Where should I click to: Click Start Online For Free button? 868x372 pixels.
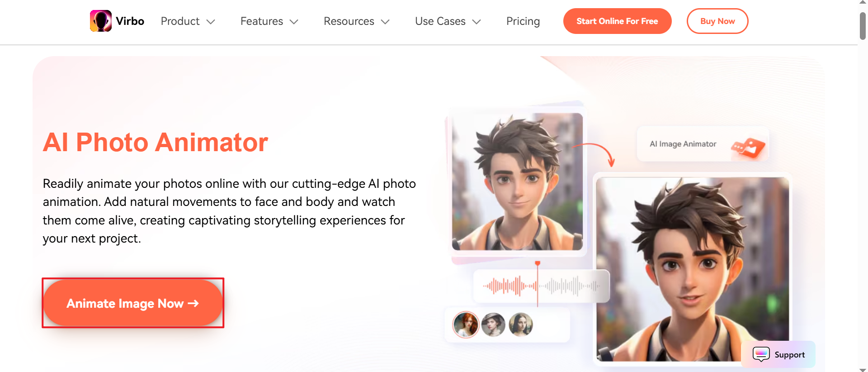pos(617,21)
